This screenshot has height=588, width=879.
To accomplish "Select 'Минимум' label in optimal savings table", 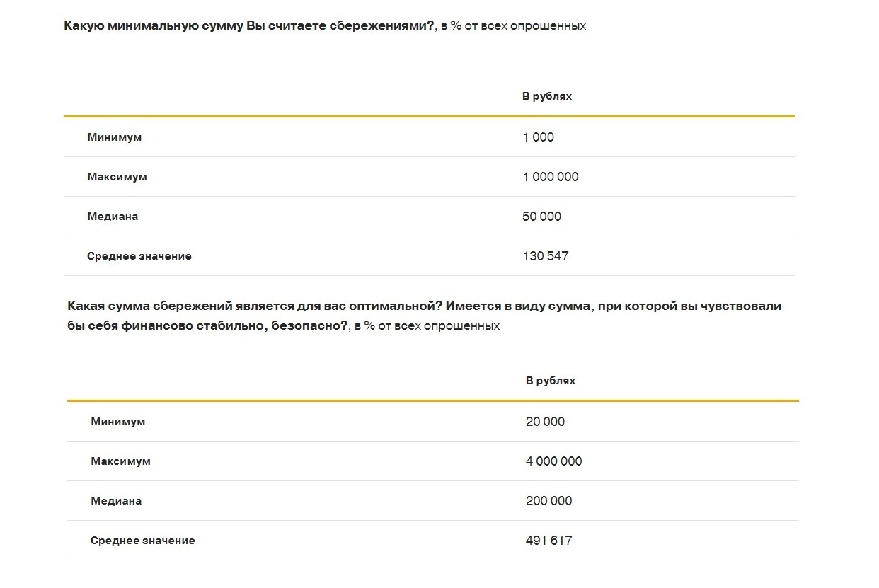I will 118,422.
